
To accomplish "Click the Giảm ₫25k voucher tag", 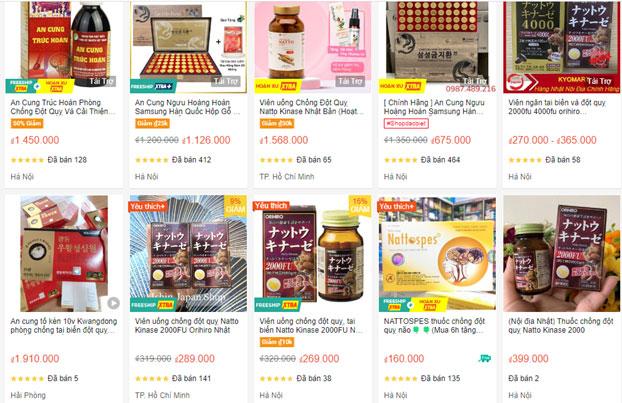I will (153, 123).
